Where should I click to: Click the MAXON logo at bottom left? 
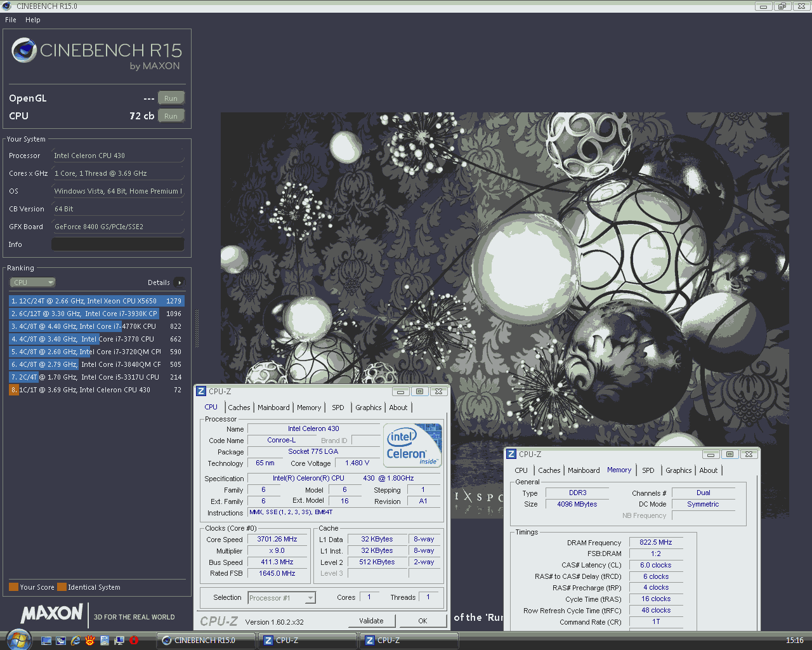pos(51,613)
